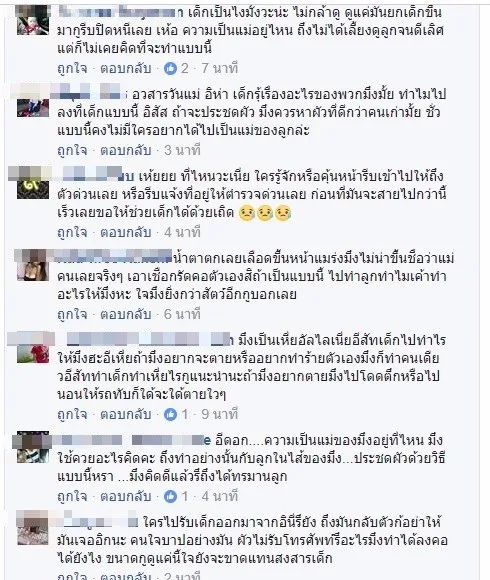The image size is (490, 580).
Task: Click ถูกใจ under the 6 นาที comment
Action: (72, 314)
